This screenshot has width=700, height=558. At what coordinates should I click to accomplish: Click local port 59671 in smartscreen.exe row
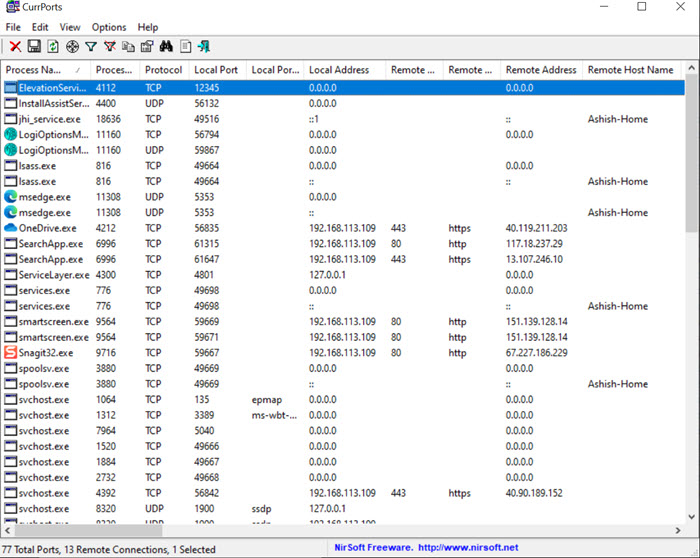[207, 337]
